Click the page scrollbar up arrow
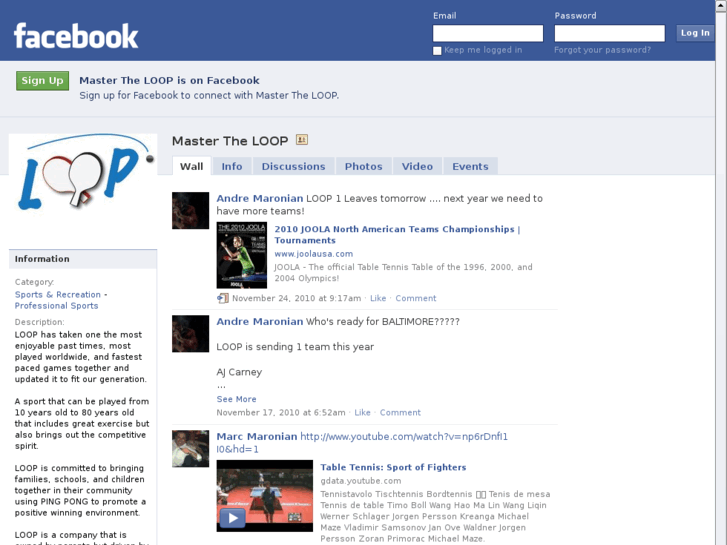The height and width of the screenshot is (545, 727). 721,4
